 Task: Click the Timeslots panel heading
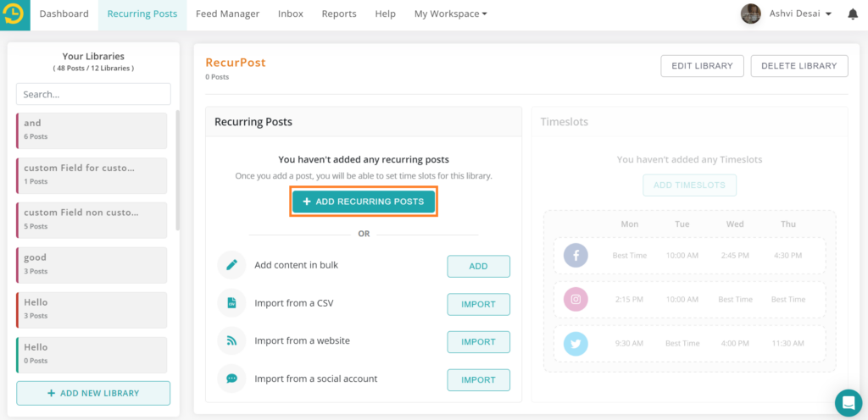(564, 122)
